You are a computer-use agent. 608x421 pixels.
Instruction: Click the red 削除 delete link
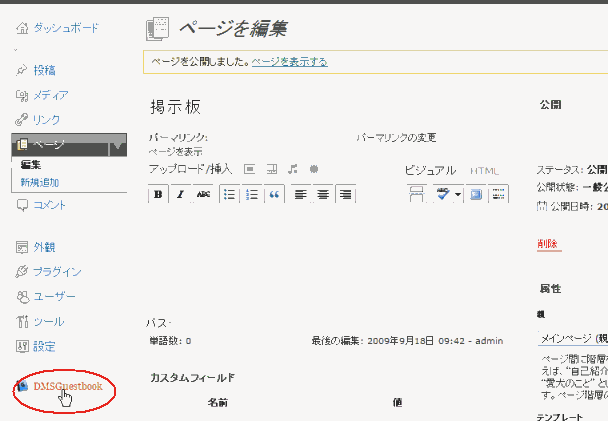(548, 244)
